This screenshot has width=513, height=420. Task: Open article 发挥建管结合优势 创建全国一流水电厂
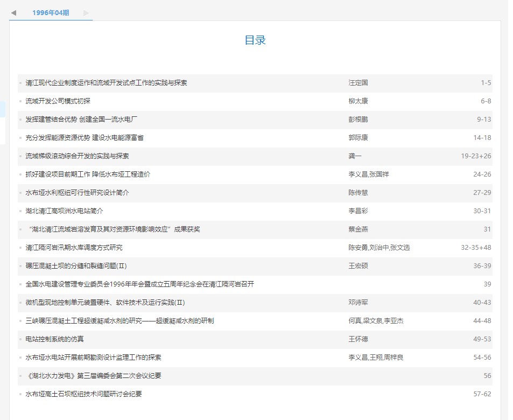(81, 120)
